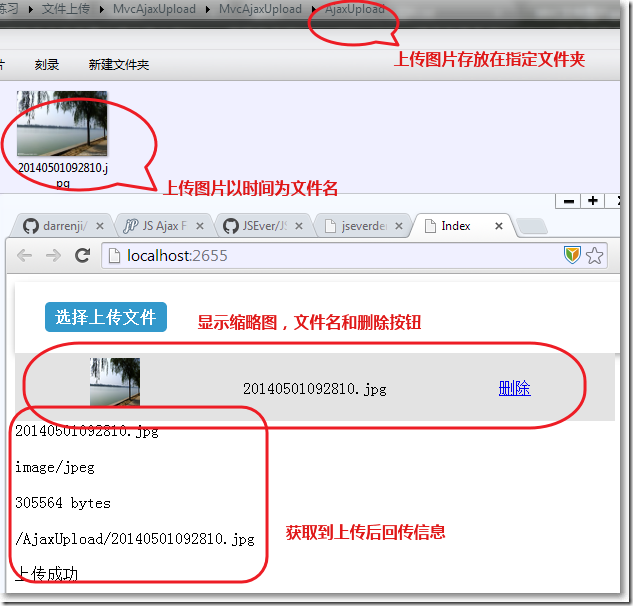Screen dimensions: 633x606
Task: Expand the arrow after 文件上传 breadcrumb
Action: pyautogui.click(x=102, y=9)
